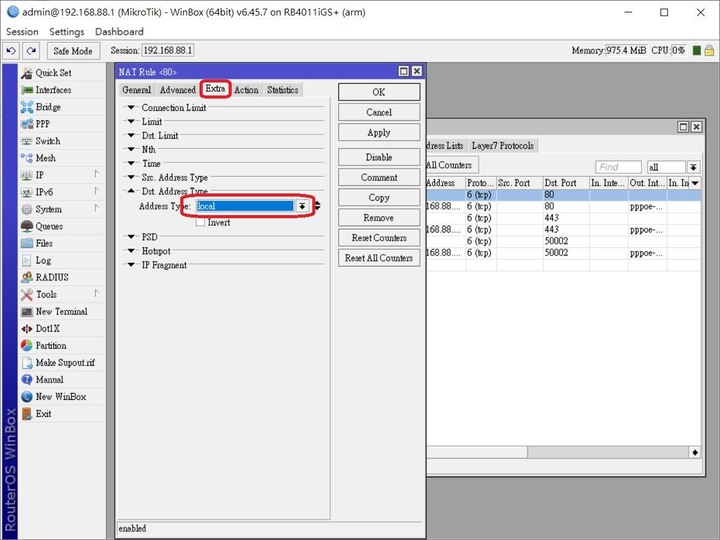Switch to the Statistics tab

(283, 90)
